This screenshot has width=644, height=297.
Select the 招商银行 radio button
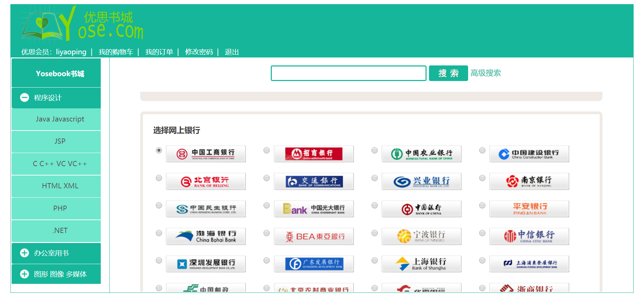click(x=267, y=150)
